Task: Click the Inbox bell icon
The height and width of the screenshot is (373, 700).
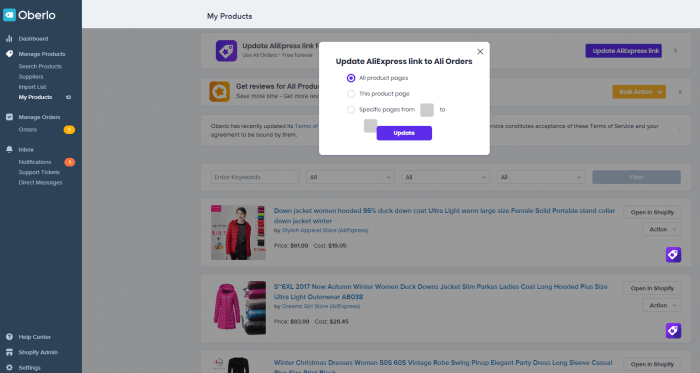Action: pos(9,149)
